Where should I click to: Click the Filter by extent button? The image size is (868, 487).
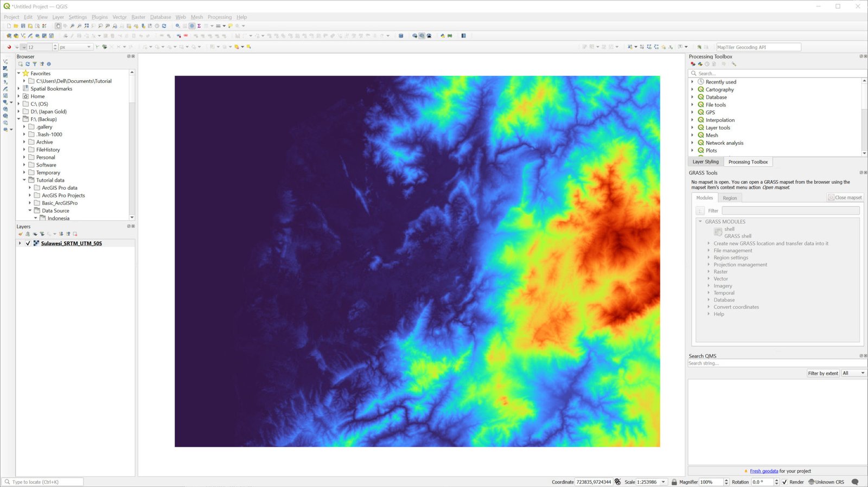[822, 373]
